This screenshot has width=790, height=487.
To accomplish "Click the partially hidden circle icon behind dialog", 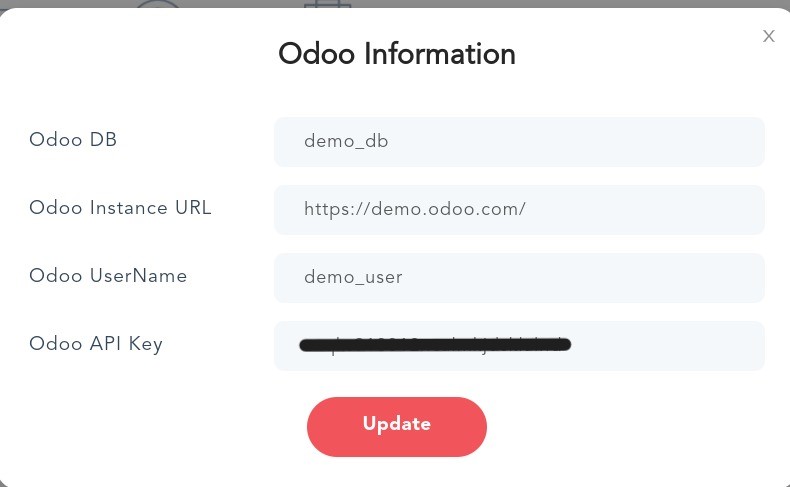I will click(x=158, y=4).
